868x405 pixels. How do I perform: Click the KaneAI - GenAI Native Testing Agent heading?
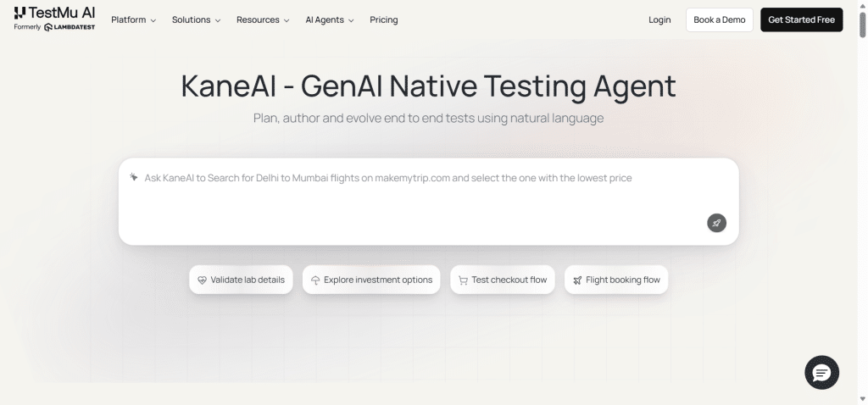click(x=428, y=86)
